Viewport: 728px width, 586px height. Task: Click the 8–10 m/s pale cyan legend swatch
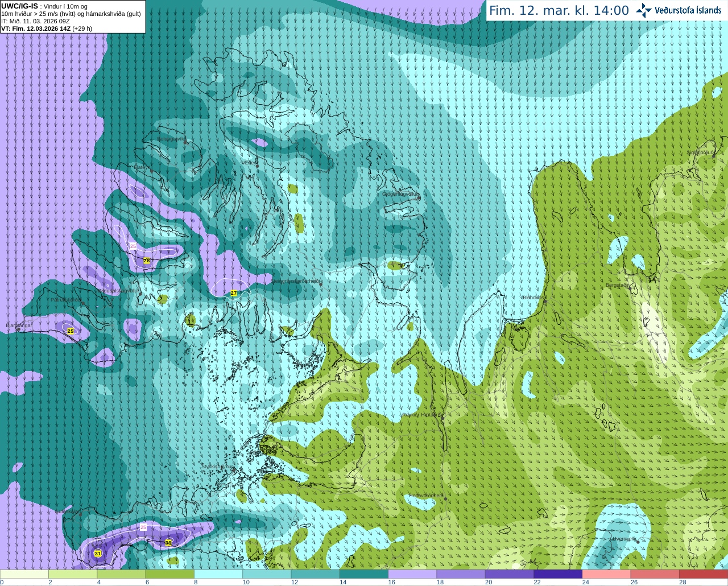click(218, 574)
